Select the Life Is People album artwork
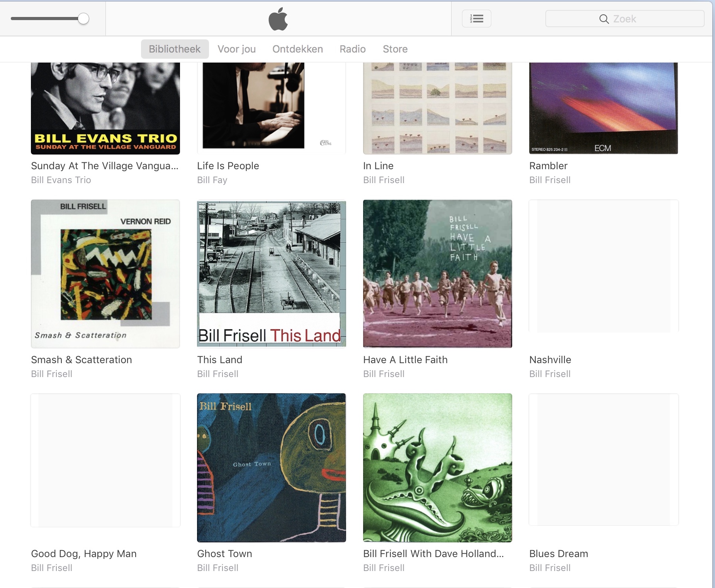The height and width of the screenshot is (588, 715). [272, 109]
